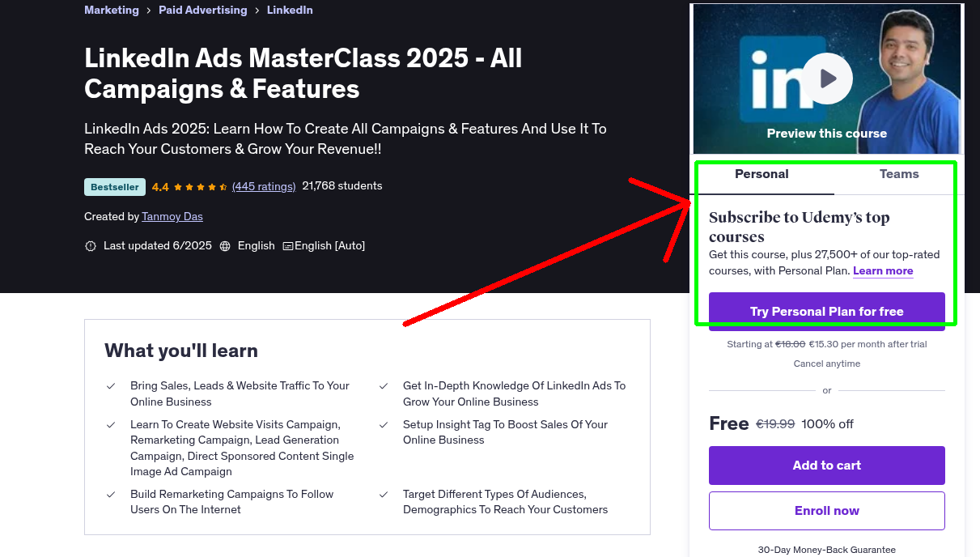Click the Enroll now button
Screen dimensions: 980x557
pyautogui.click(x=827, y=511)
